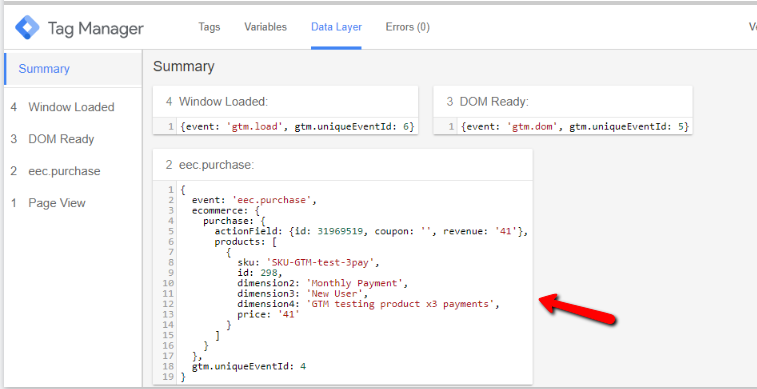The width and height of the screenshot is (757, 389).
Task: Click the '2 eec.purchase:' card header
Action: [343, 165]
